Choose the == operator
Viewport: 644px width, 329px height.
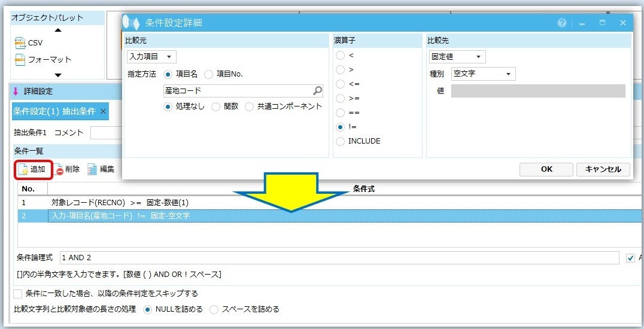click(340, 112)
